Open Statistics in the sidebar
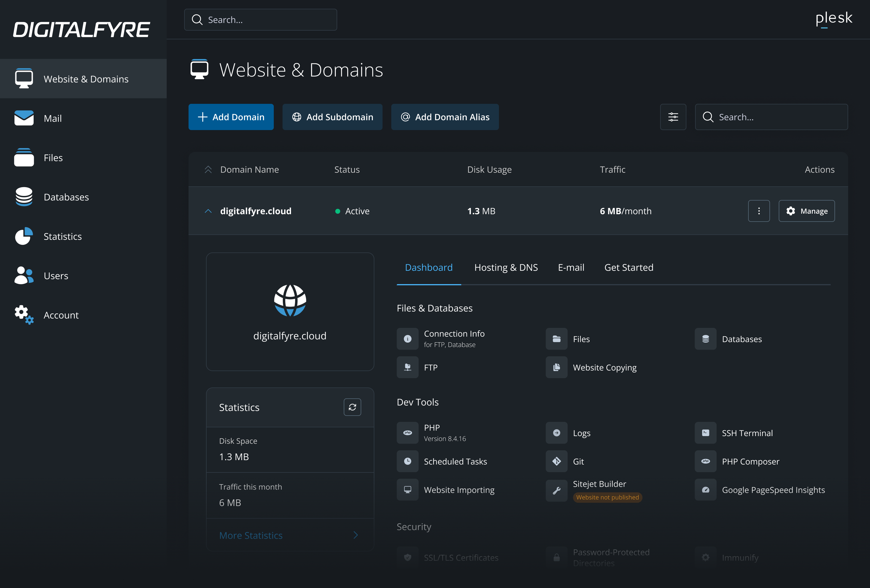 point(83,236)
